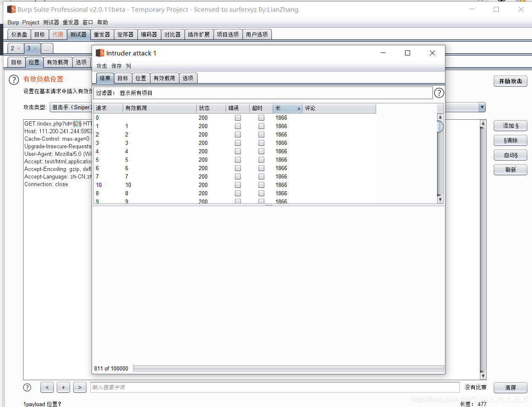Click Burp Suite logo in main window titlebar

point(11,9)
